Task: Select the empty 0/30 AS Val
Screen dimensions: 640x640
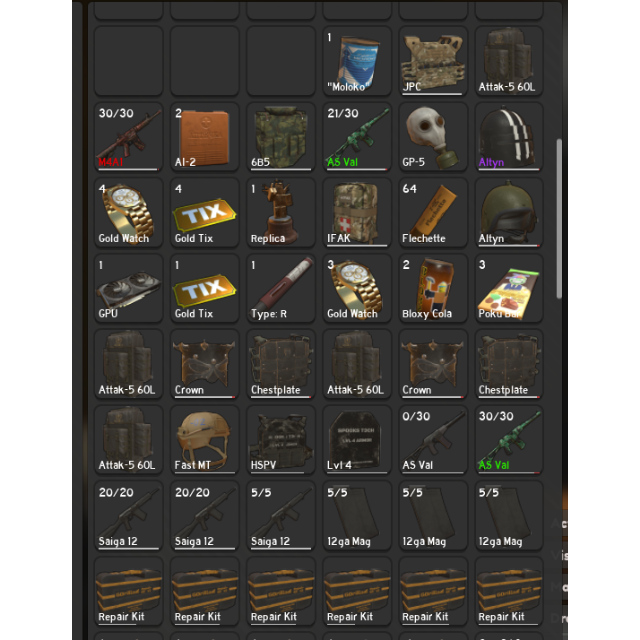Action: coord(433,440)
